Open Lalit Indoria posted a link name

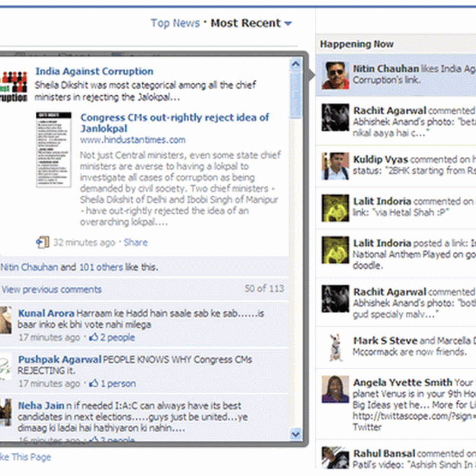tap(382, 243)
